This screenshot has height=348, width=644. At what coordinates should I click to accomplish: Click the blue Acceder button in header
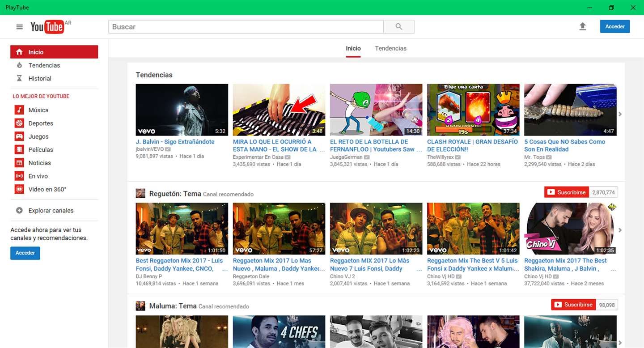pyautogui.click(x=615, y=26)
